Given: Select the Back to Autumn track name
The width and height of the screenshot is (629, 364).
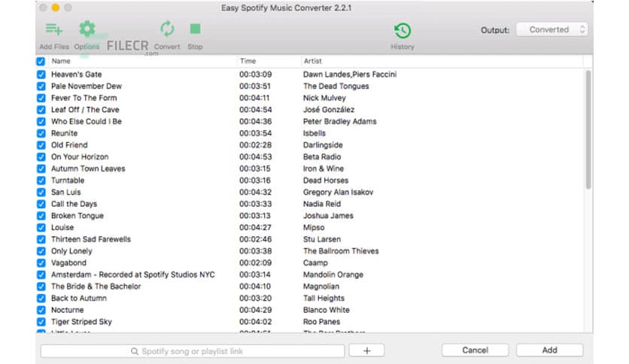Looking at the screenshot, I should pos(78,299).
